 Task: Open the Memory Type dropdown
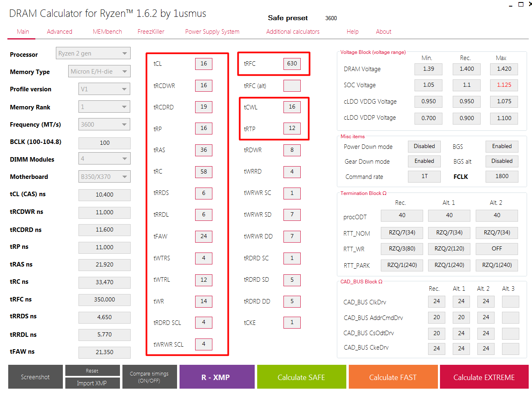point(99,72)
